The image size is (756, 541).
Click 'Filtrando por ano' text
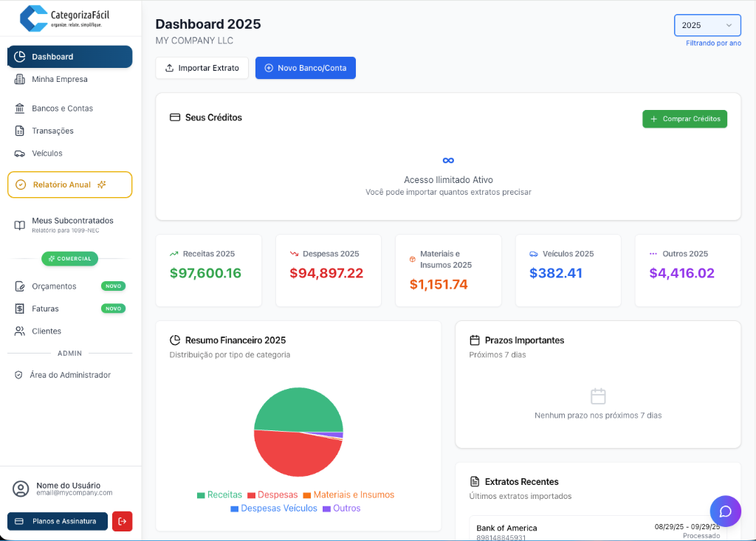(714, 44)
